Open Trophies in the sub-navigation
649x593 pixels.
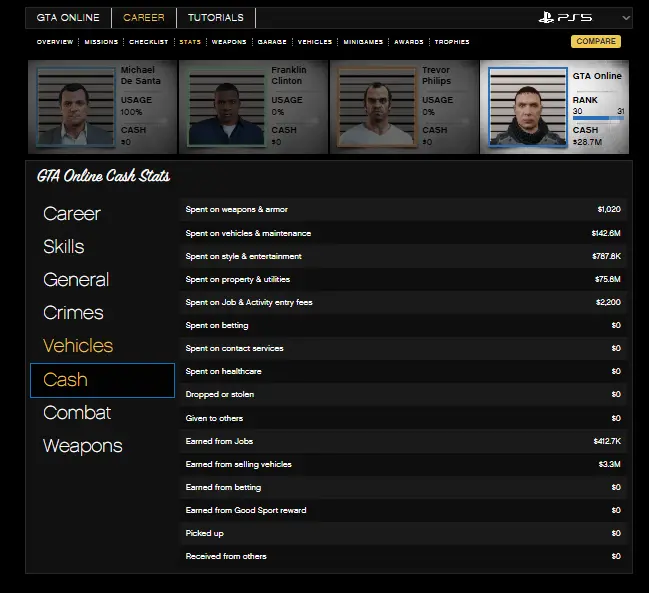(x=452, y=42)
